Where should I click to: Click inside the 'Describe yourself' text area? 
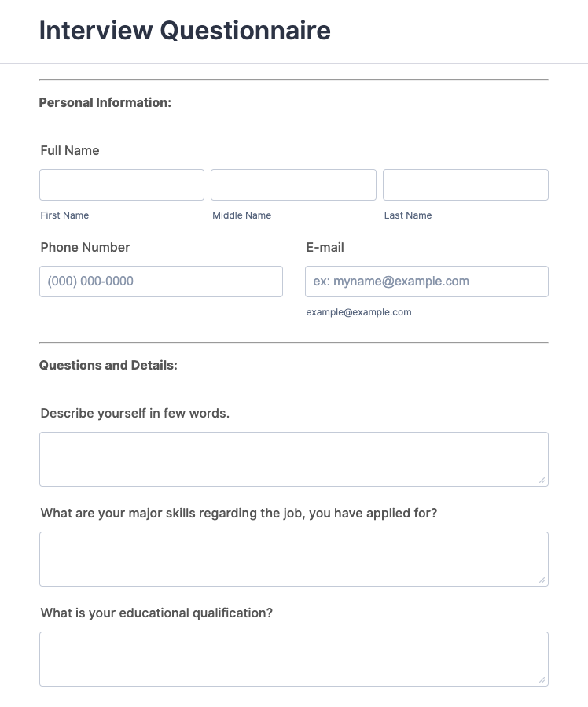[293, 459]
